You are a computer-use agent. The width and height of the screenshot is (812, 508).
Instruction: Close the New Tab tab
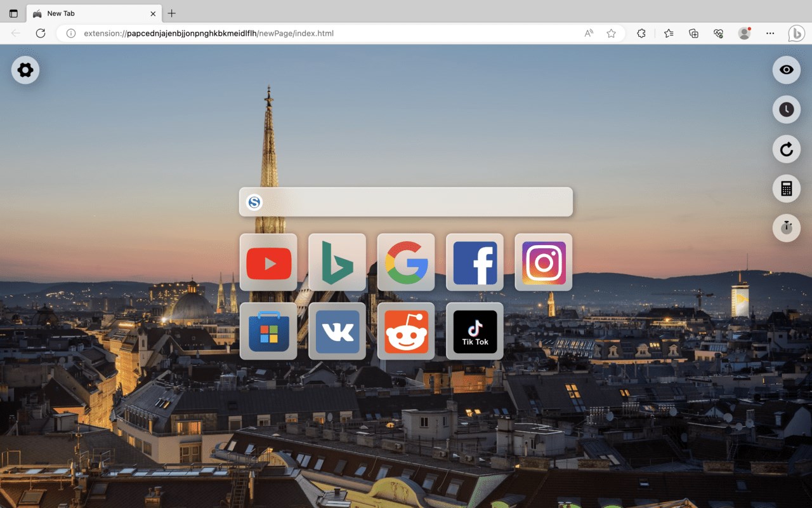(x=153, y=13)
